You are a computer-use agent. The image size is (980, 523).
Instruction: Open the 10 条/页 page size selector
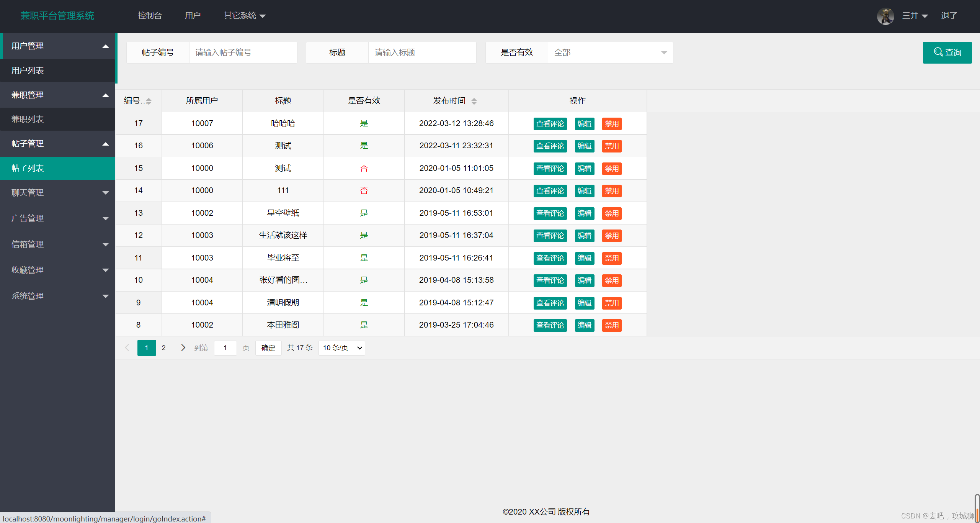pyautogui.click(x=341, y=348)
